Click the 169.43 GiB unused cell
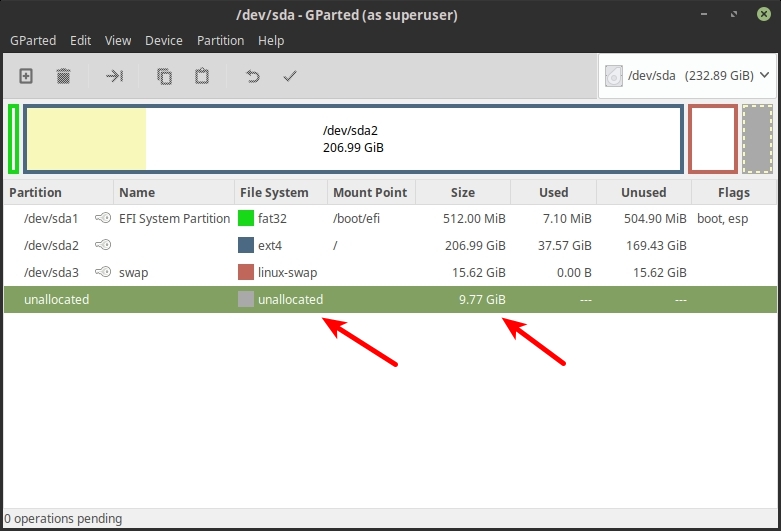The height and width of the screenshot is (531, 781). pyautogui.click(x=656, y=246)
